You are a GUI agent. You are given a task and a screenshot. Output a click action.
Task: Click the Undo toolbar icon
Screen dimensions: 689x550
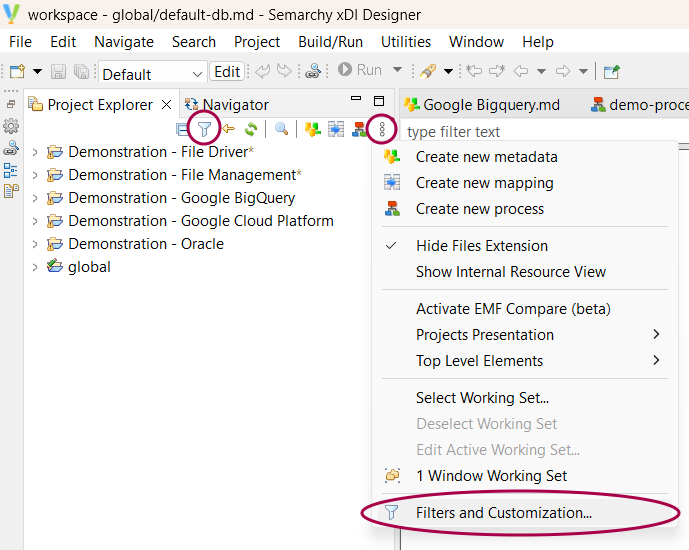tap(263, 71)
